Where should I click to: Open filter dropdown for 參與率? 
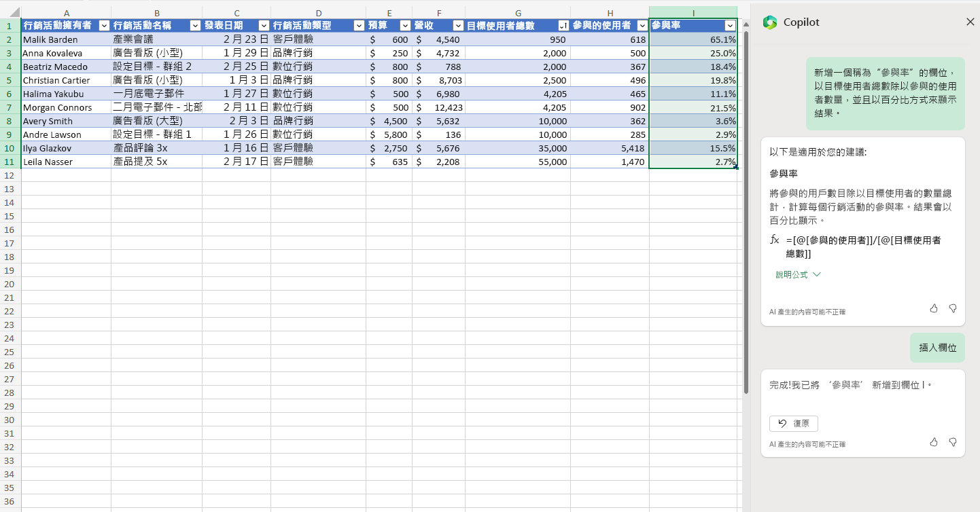click(730, 26)
